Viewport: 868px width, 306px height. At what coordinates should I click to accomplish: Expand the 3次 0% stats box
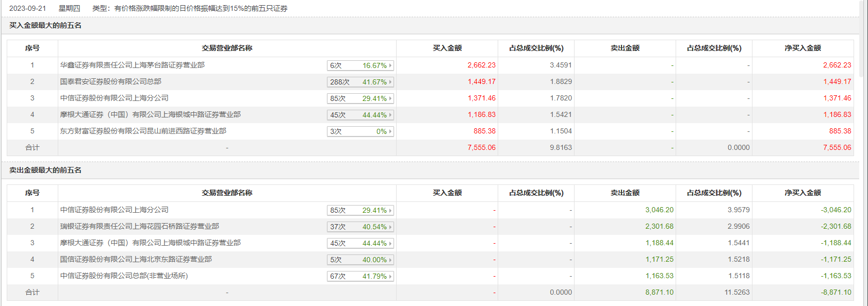tap(358, 131)
